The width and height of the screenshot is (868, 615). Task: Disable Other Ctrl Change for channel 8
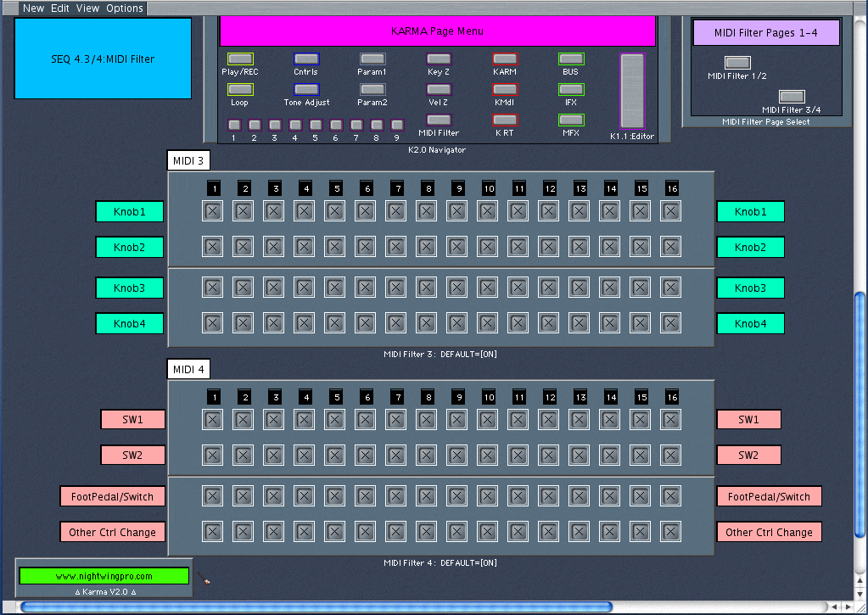click(427, 532)
